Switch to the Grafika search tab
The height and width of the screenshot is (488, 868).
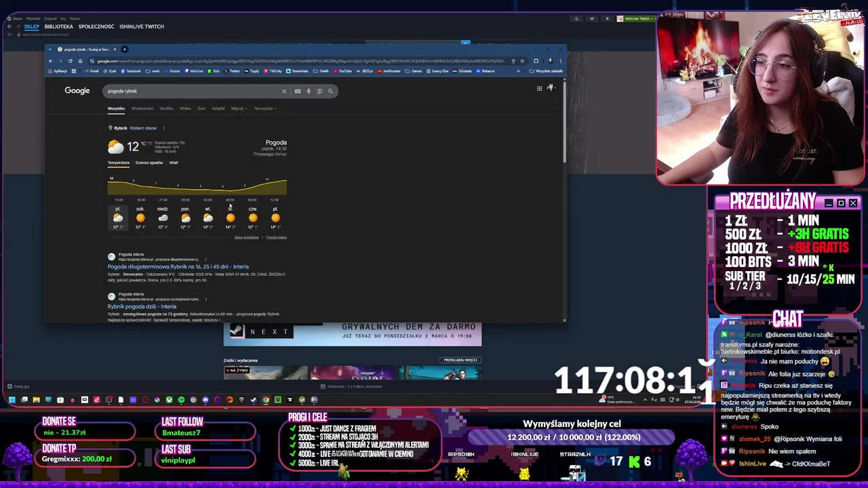pyautogui.click(x=166, y=108)
